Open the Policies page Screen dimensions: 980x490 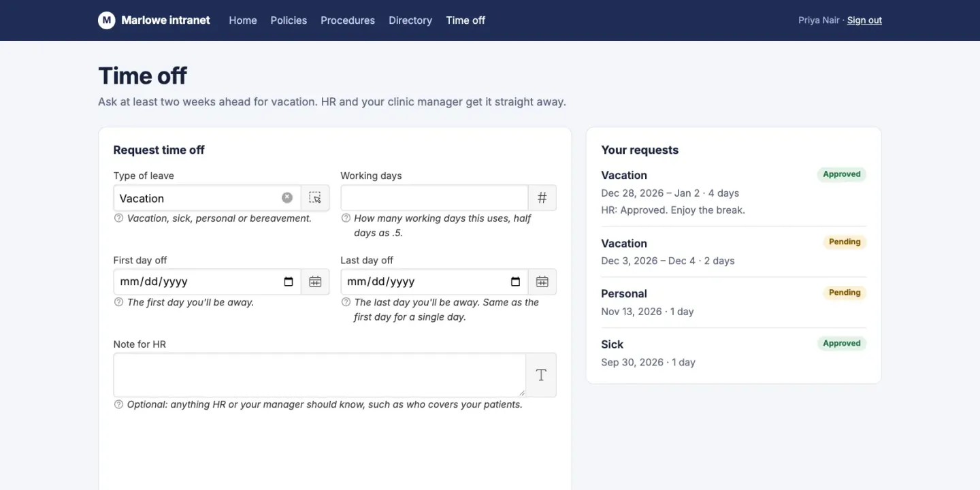289,20
